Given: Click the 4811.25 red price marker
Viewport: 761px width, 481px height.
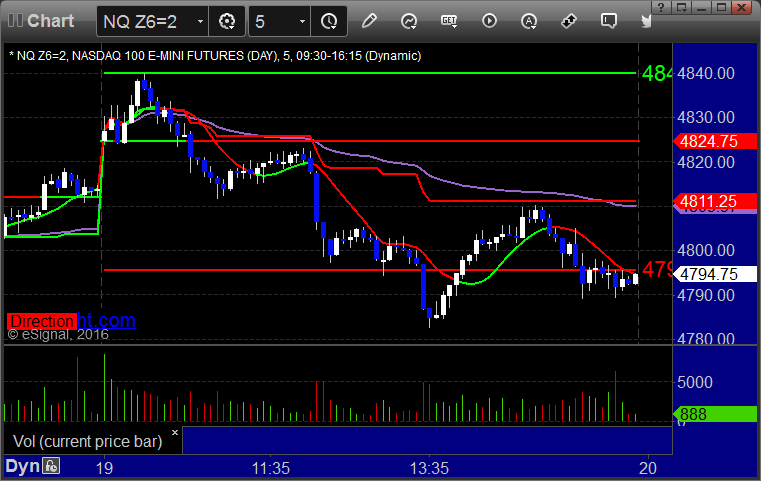Looking at the screenshot, I should 715,201.
